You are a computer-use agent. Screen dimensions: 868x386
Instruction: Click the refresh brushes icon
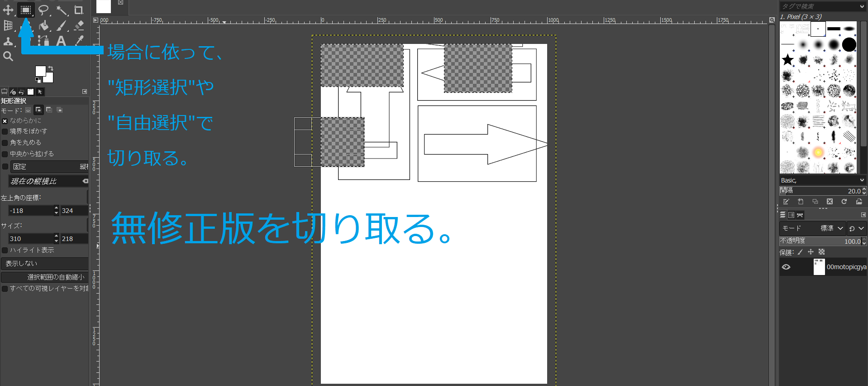click(x=844, y=202)
